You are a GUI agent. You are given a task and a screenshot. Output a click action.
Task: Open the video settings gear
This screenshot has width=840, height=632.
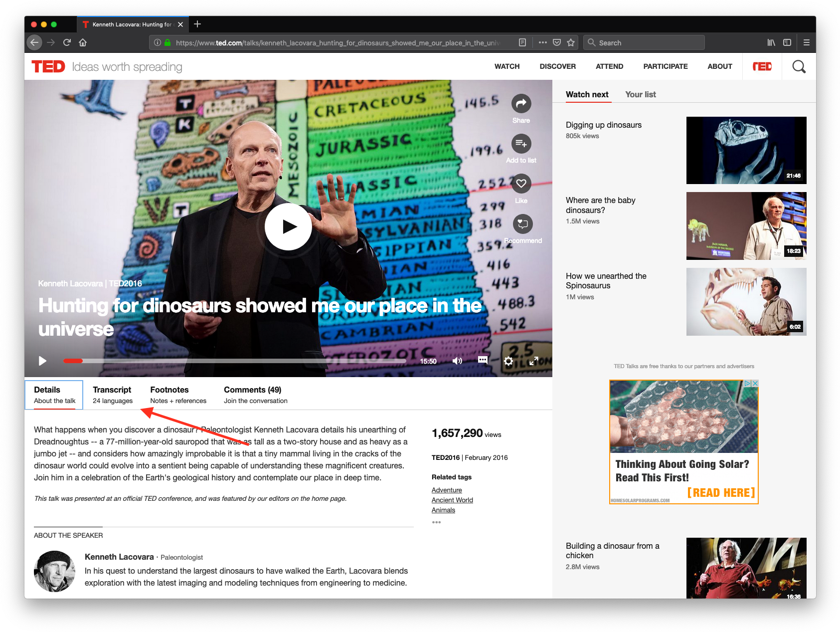[508, 361]
